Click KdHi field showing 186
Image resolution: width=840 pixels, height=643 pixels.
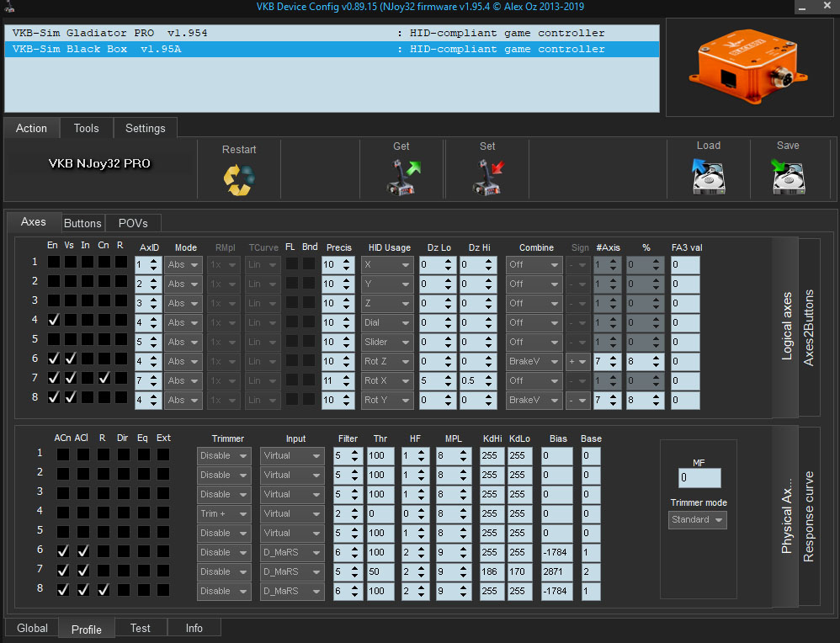[492, 571]
